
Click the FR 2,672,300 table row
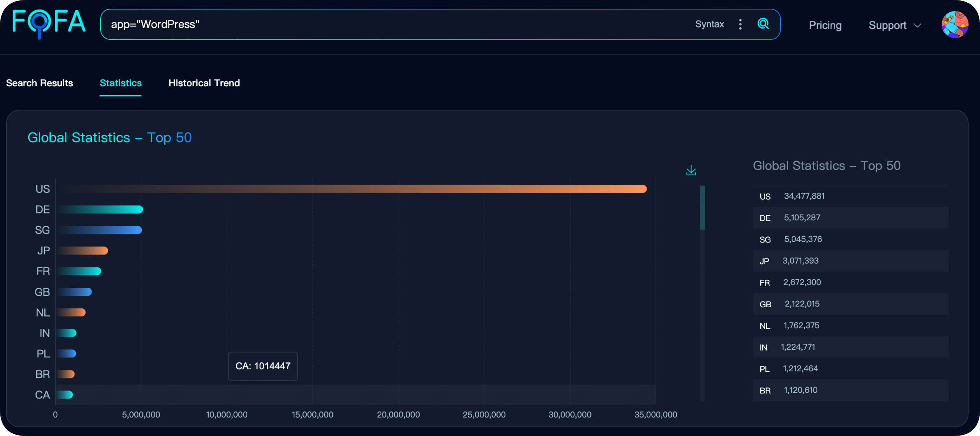point(851,282)
